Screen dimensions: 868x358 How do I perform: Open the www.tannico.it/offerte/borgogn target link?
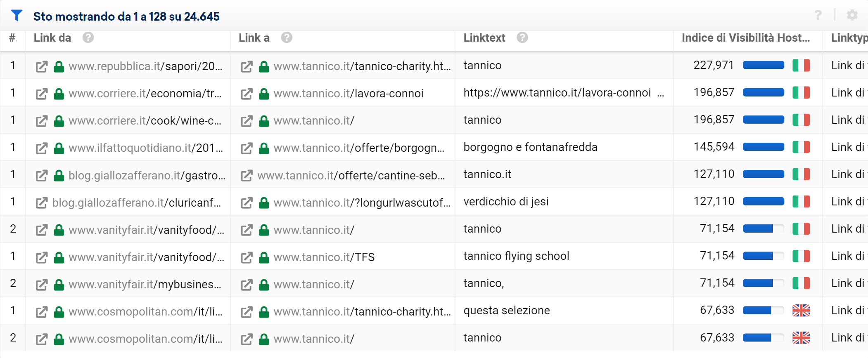coord(359,148)
